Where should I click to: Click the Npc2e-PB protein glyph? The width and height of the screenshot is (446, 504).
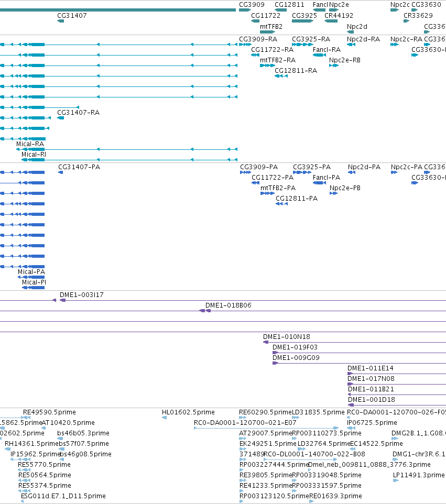pyautogui.click(x=333, y=193)
